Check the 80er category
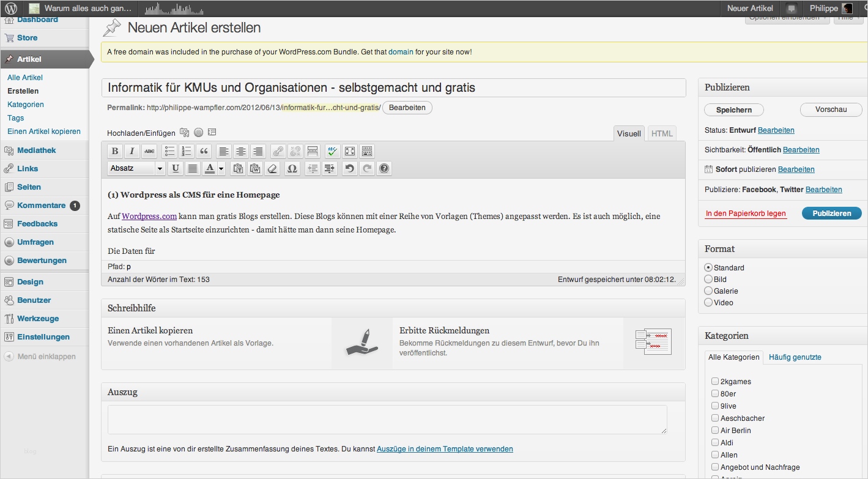 [715, 393]
